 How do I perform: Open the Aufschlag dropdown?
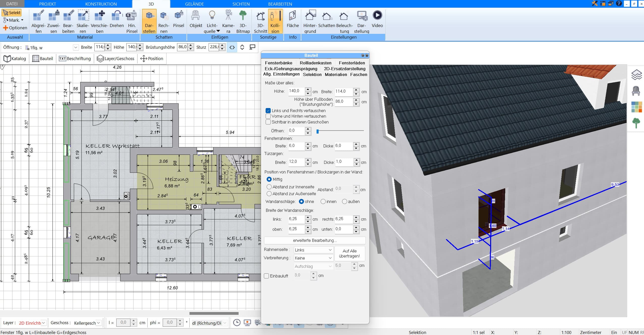pyautogui.click(x=314, y=266)
